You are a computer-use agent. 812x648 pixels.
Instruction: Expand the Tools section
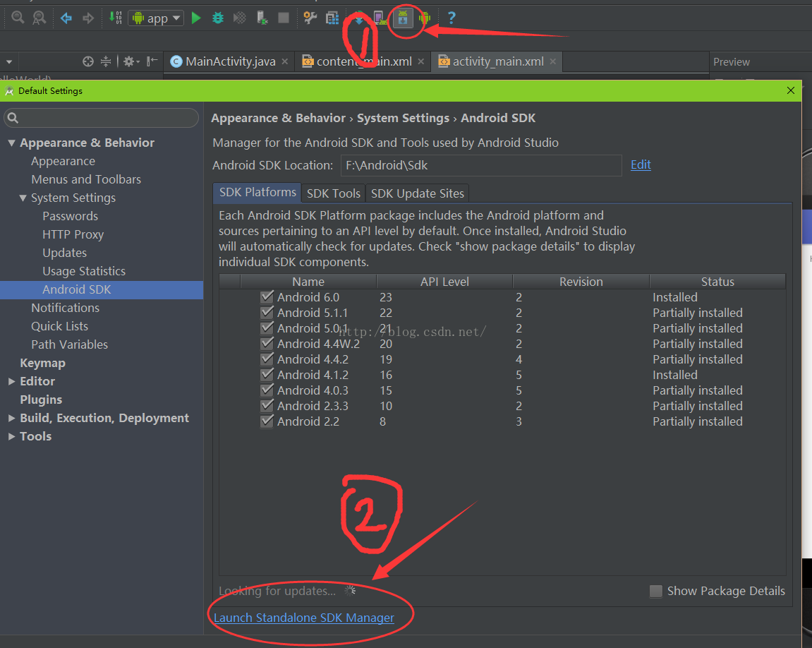[11, 437]
